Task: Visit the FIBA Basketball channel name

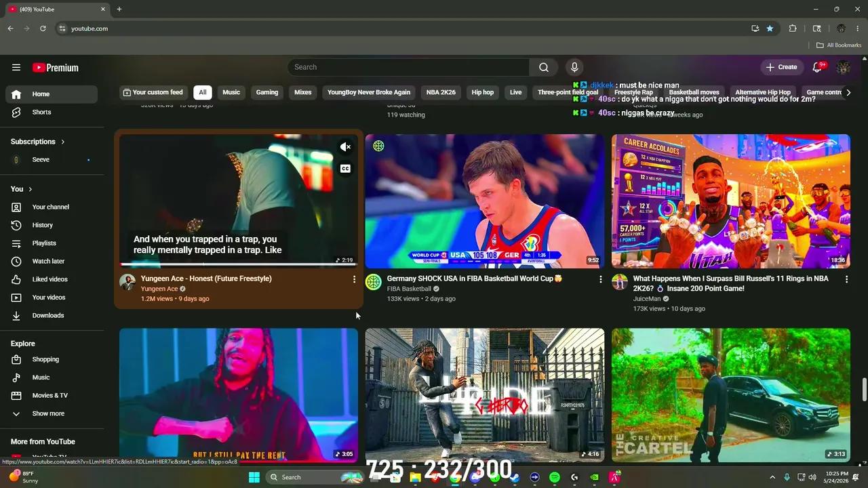Action: point(409,289)
